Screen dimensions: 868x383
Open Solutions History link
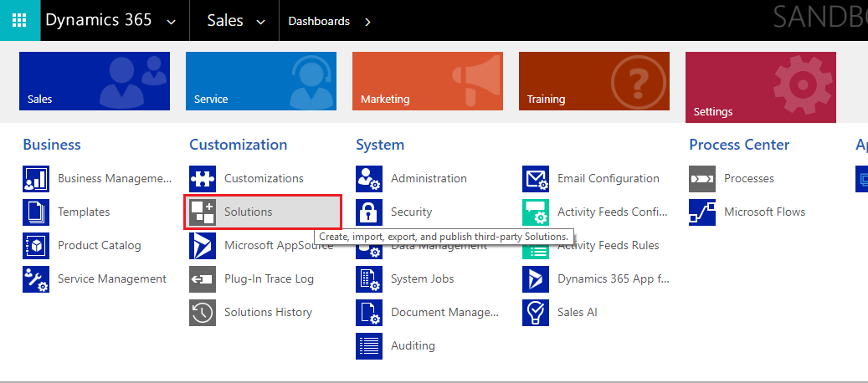point(268,313)
